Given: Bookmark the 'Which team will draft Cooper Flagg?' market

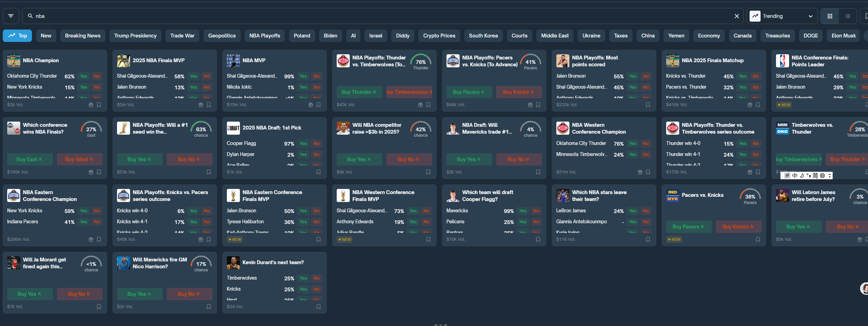Looking at the screenshot, I should pyautogui.click(x=538, y=239).
